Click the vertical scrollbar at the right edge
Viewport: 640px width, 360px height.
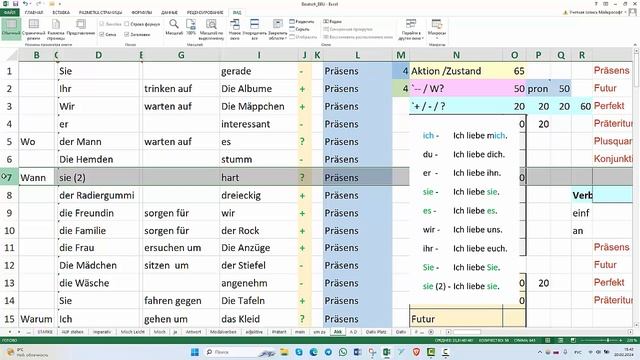[636, 69]
